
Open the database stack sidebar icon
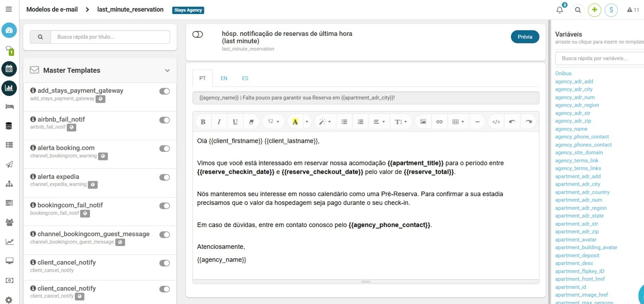pos(9,126)
